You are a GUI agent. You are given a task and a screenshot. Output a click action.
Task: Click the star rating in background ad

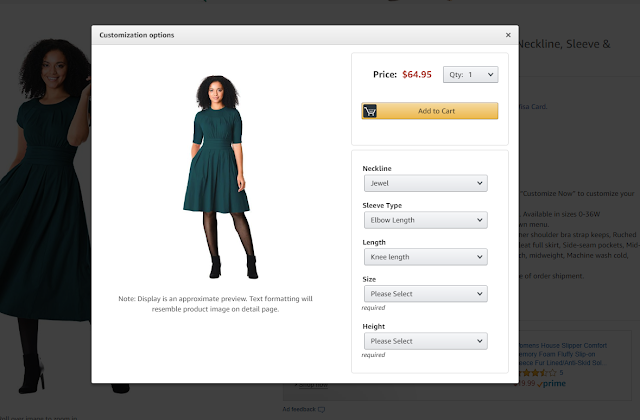click(537, 373)
